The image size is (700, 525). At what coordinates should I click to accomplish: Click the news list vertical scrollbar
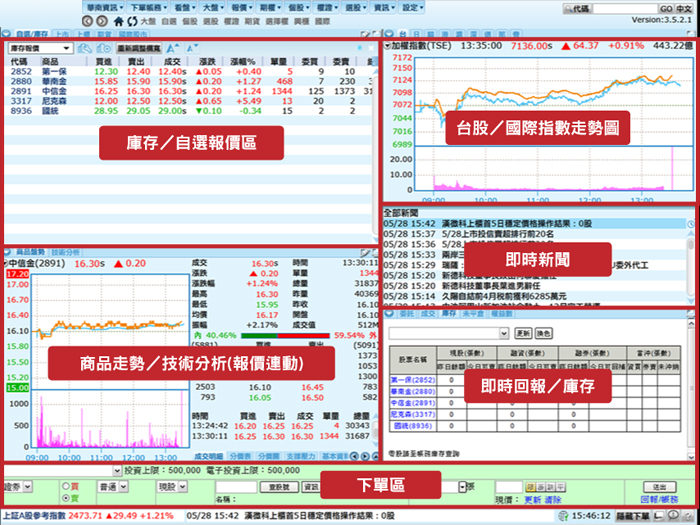[x=691, y=268]
